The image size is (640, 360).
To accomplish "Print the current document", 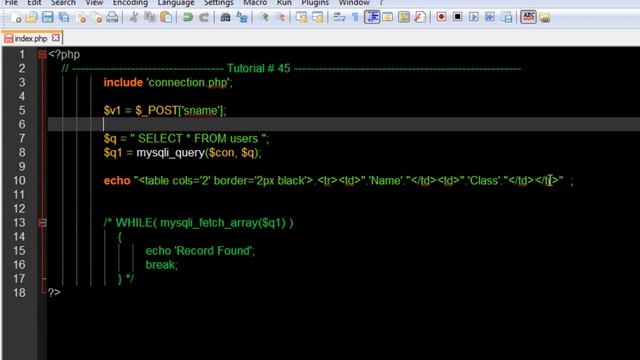I will pos(112,18).
